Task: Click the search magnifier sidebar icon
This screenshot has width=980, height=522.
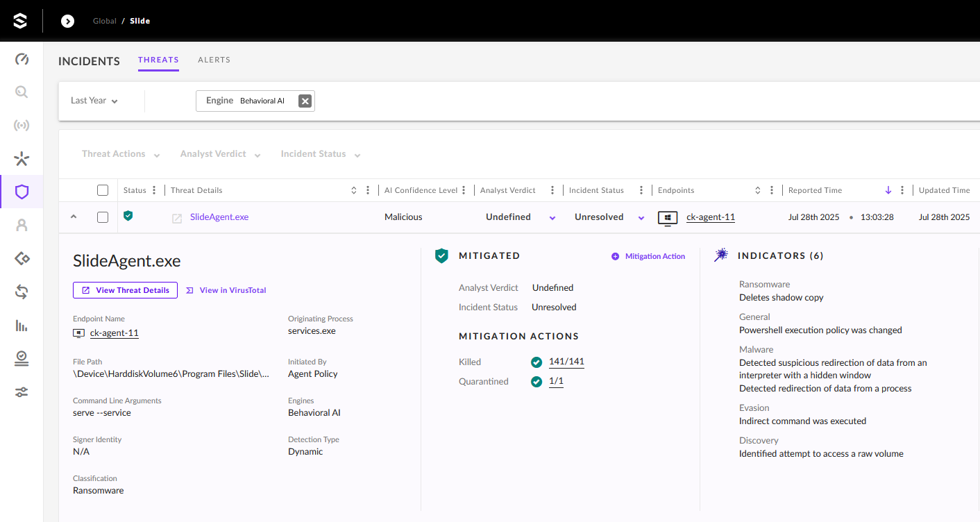Action: click(22, 92)
